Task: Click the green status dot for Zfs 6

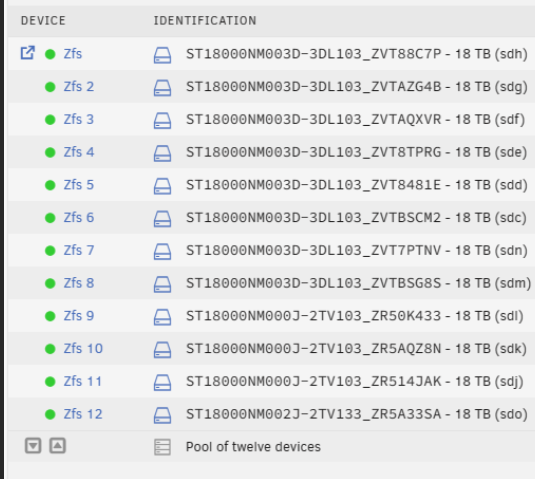Action: coord(50,218)
